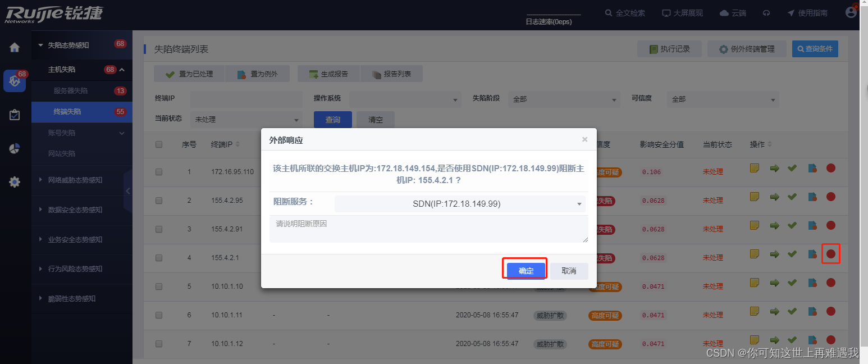The image size is (868, 364).
Task: Toggle the select-all checkbox in table header
Action: [159, 144]
